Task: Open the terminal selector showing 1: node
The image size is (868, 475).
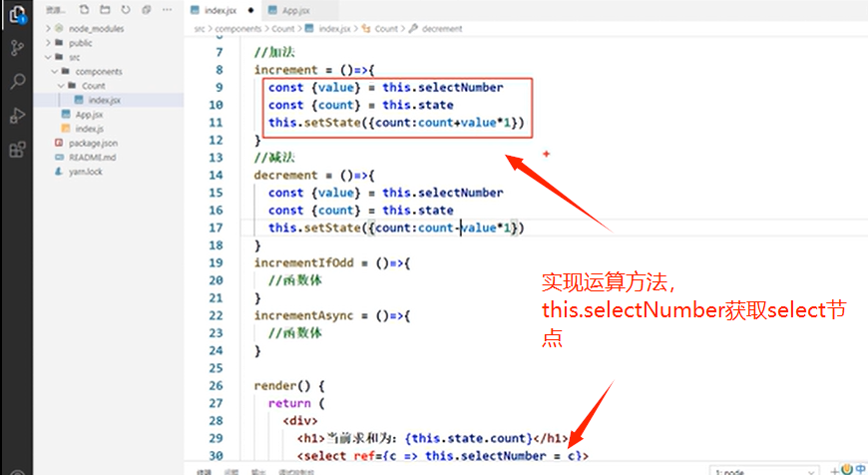Action: tap(763, 471)
